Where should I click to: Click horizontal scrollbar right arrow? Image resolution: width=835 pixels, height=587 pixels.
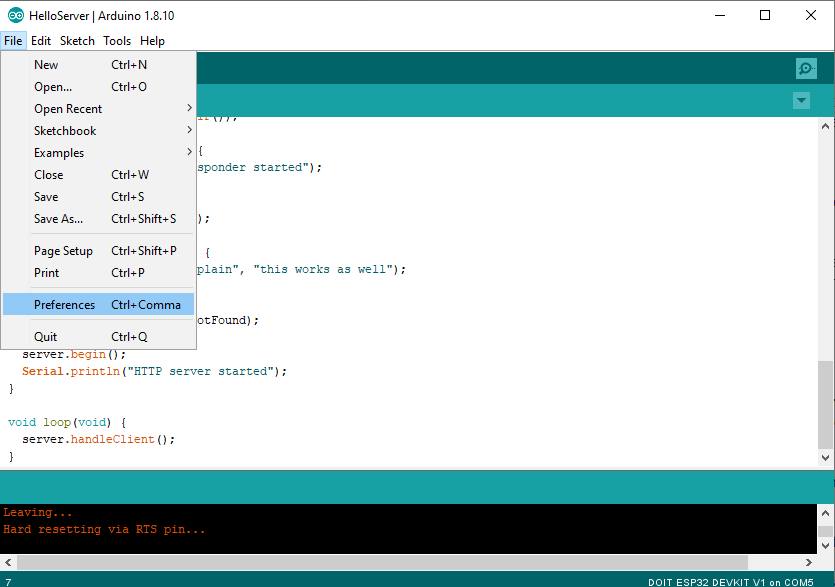pyautogui.click(x=809, y=562)
